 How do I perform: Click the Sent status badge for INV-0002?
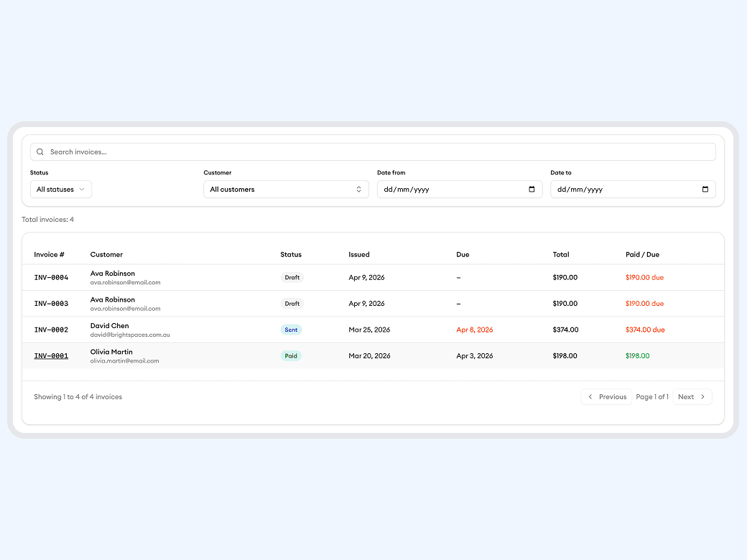coord(291,330)
